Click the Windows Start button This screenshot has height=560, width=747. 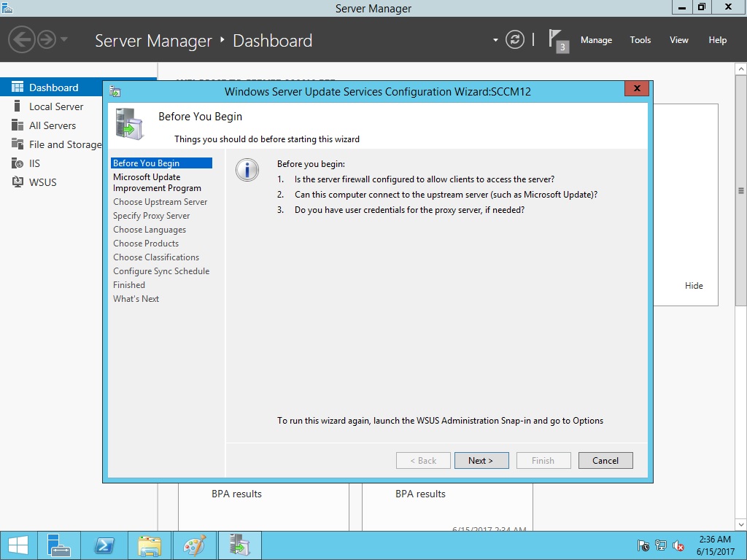click(x=18, y=545)
